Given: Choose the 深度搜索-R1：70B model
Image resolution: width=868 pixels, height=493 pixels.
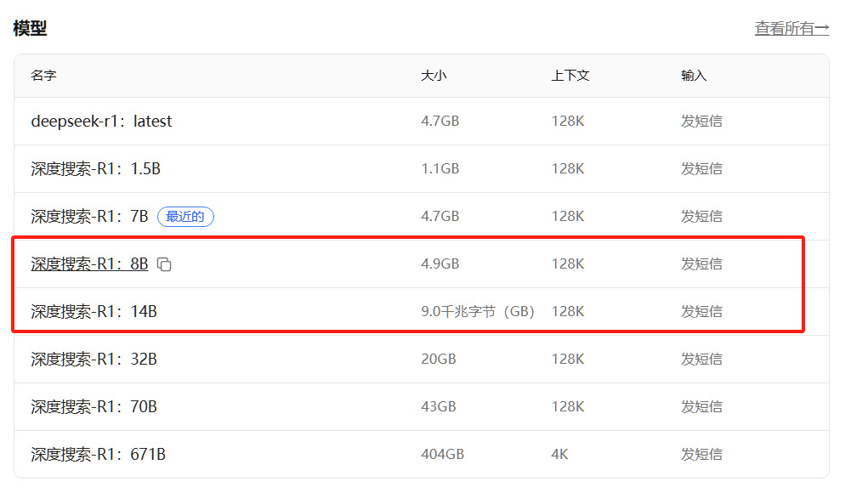Looking at the screenshot, I should point(94,407).
